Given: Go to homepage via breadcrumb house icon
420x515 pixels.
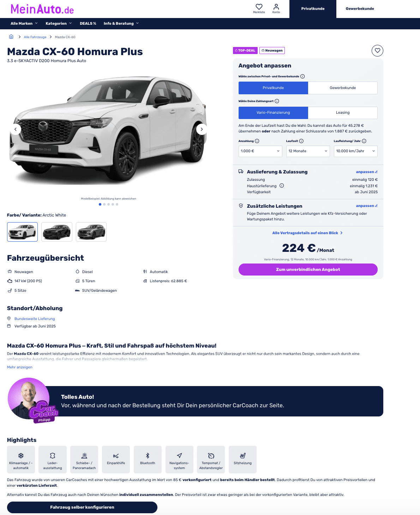Looking at the screenshot, I should pos(11,37).
